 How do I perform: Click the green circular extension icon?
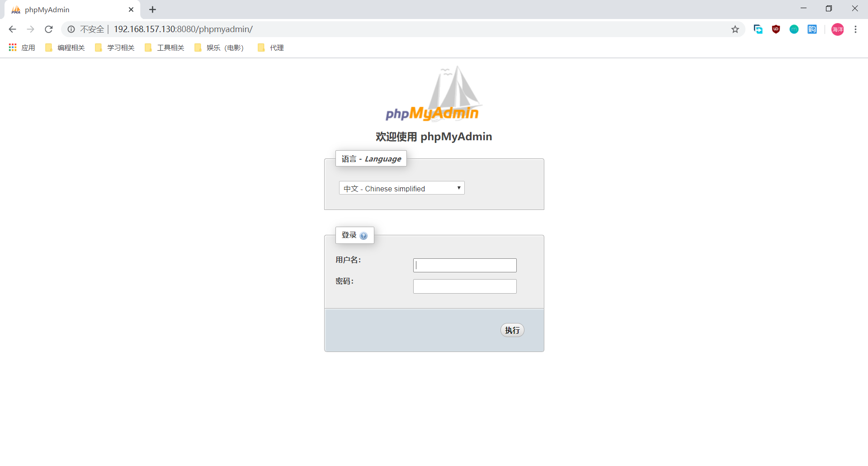coord(794,29)
